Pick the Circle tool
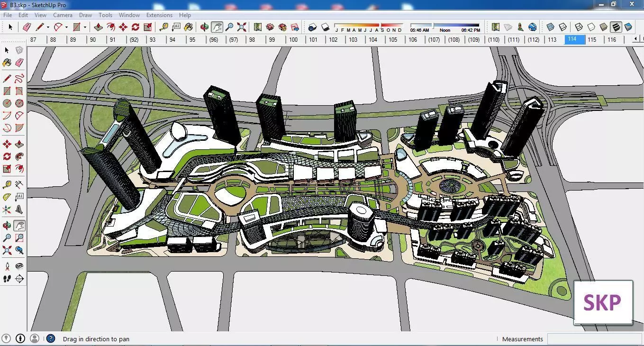This screenshot has width=644, height=346. click(7, 103)
